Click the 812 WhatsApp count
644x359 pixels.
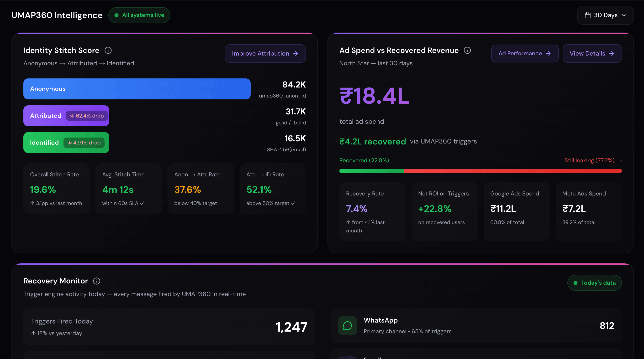point(607,326)
